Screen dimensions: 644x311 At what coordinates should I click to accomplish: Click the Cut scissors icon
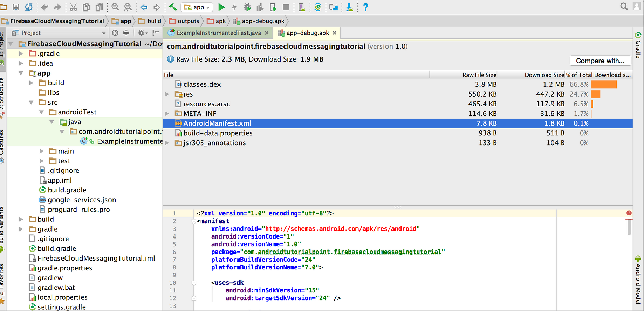(73, 7)
